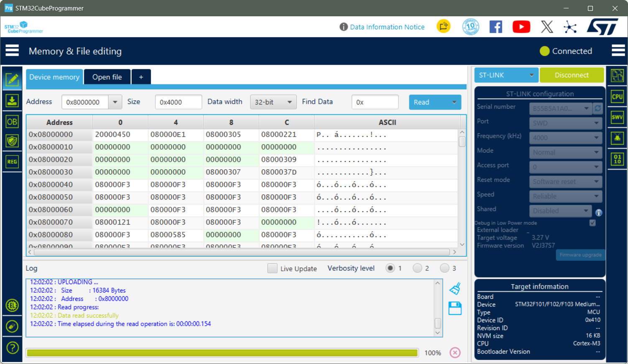Open the Memory & File editing sidebar icon
Viewport: 628px width, 364px height.
point(12,79)
